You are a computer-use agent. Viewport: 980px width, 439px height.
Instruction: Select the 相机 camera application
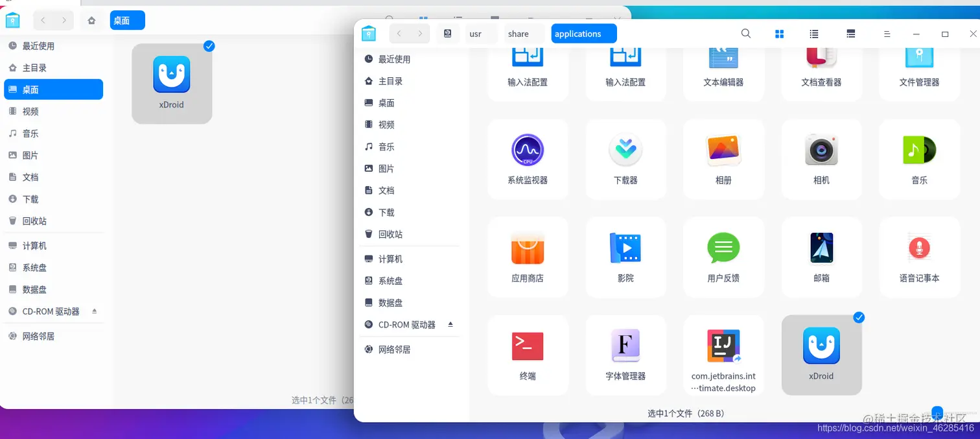pos(821,159)
